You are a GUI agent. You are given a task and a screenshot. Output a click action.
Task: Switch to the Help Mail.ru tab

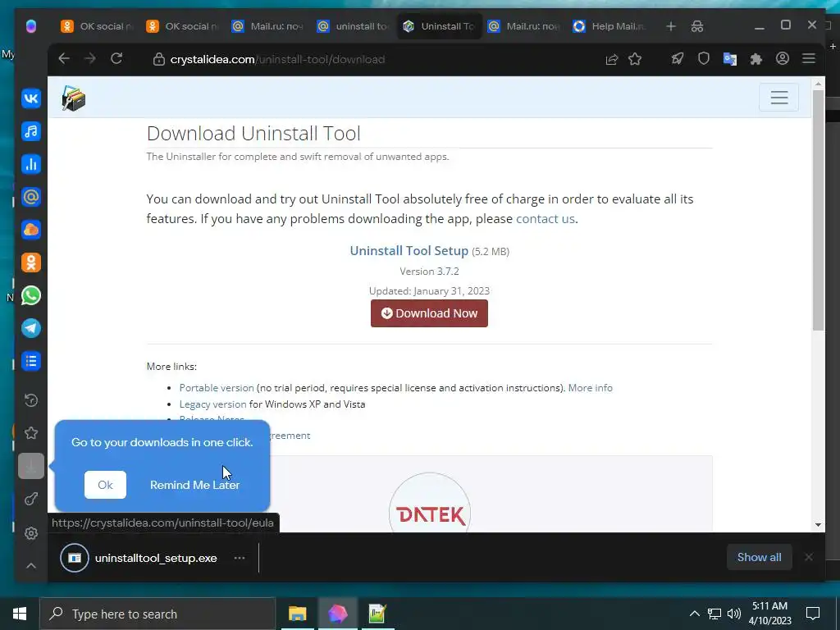pos(609,26)
